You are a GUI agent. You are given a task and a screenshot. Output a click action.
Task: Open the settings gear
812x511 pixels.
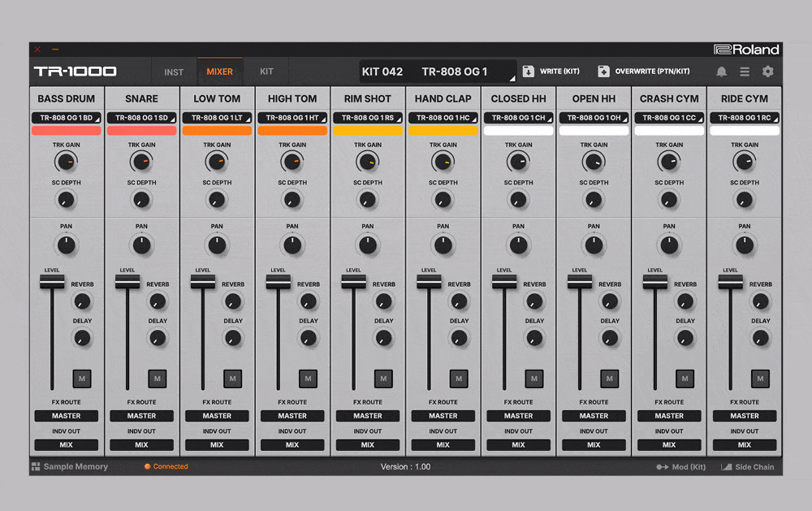(x=767, y=71)
